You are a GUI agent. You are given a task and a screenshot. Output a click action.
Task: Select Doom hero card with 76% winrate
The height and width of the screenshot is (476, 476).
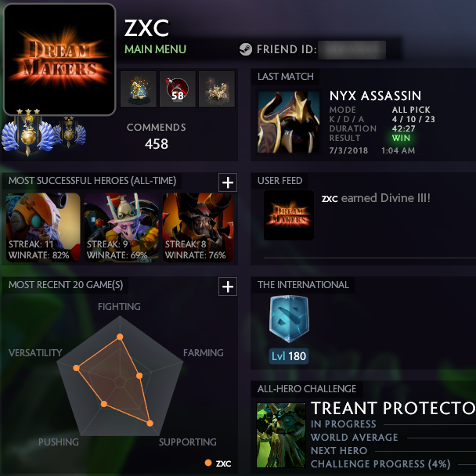[198, 227]
